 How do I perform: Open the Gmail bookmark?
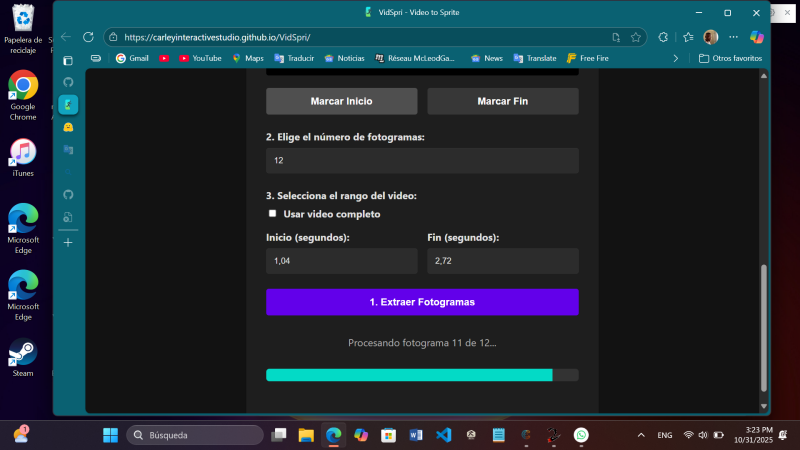[132, 58]
